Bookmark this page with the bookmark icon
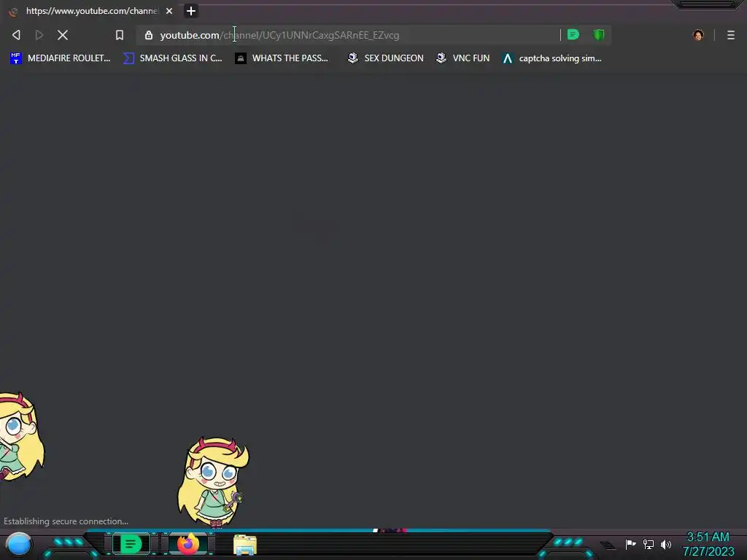 tap(120, 35)
